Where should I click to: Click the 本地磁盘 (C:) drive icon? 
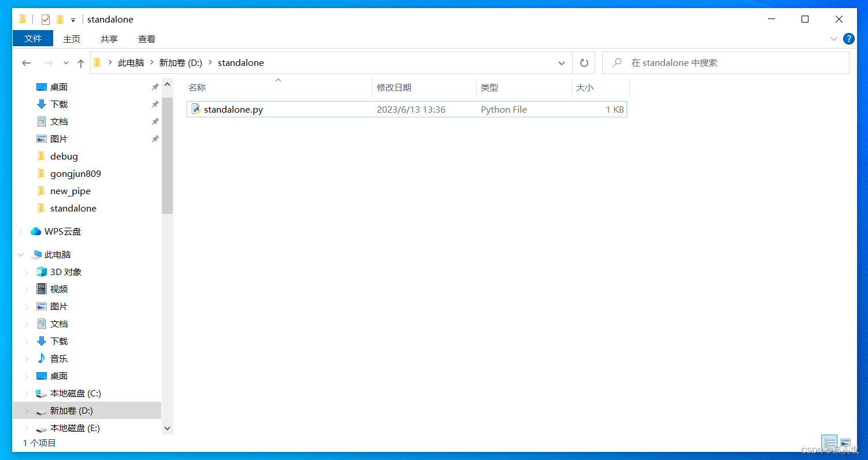pos(41,394)
